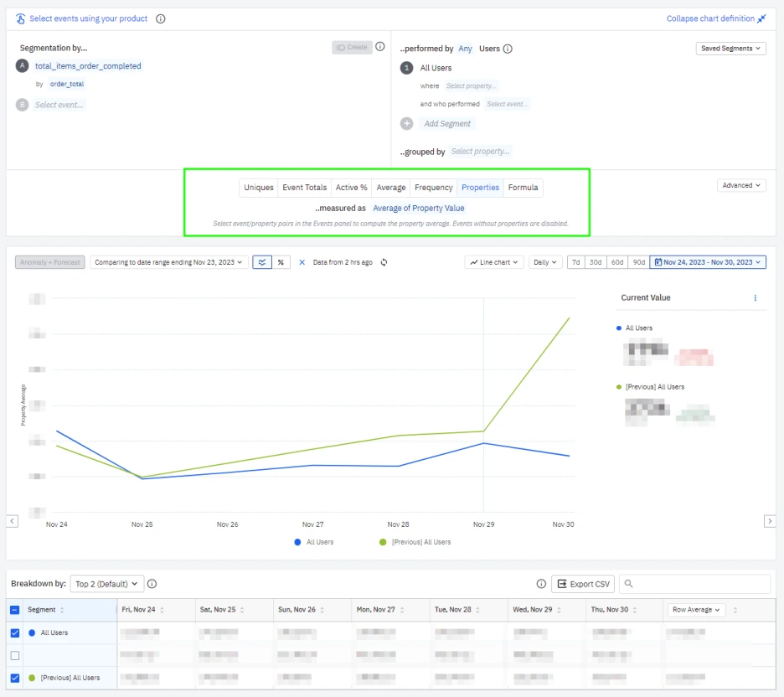
Task: Click the and who performed Select event field
Action: (507, 104)
